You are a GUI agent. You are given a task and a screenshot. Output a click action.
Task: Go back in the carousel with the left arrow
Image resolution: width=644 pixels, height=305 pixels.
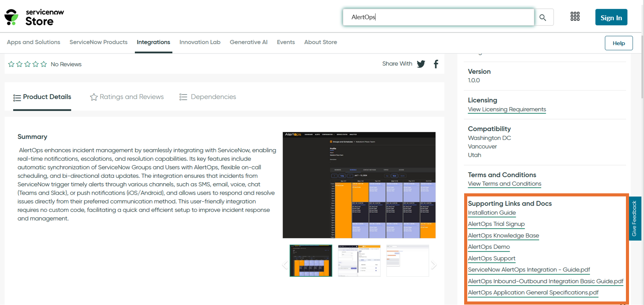285,265
